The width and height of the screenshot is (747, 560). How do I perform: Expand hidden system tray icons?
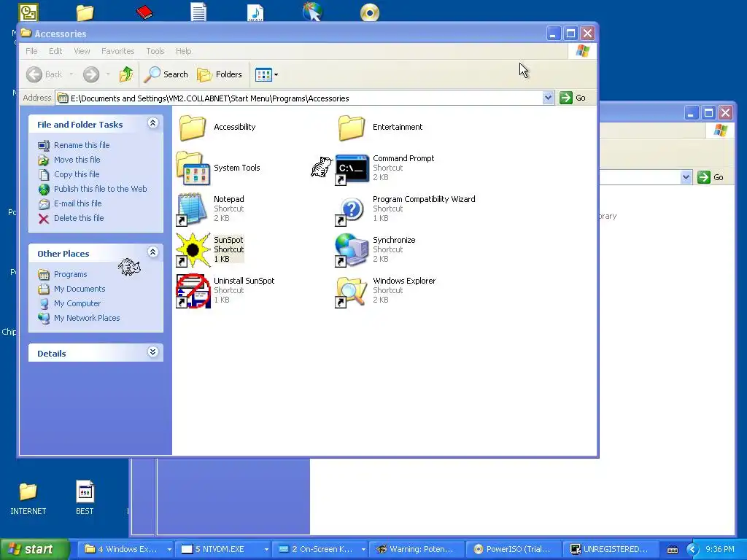coord(692,550)
